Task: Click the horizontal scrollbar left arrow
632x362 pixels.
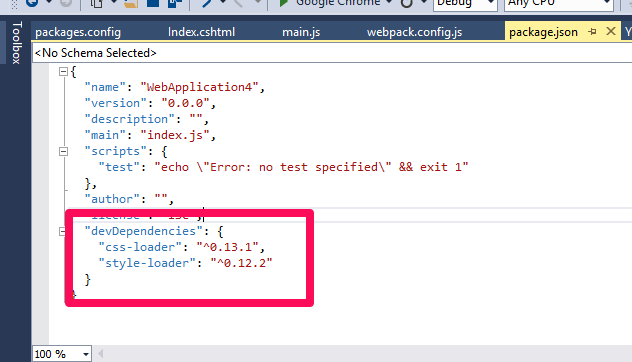Action: coord(100,354)
